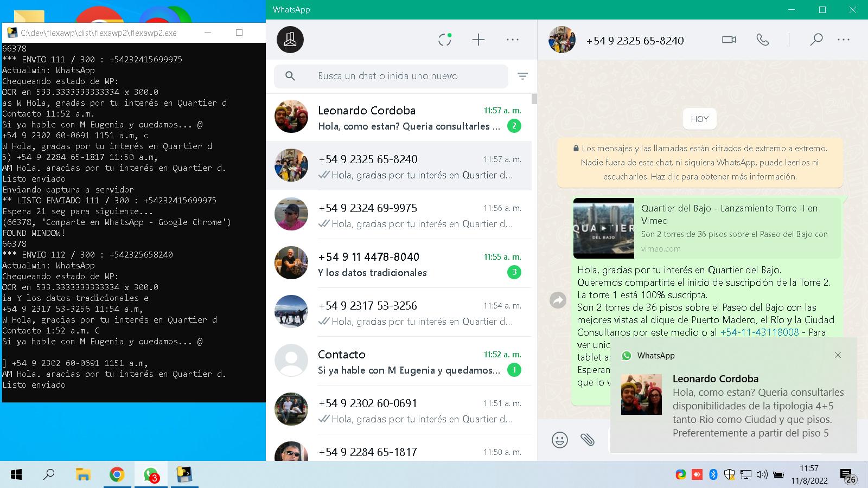868x488 pixels.
Task: Open the +54 9 2324 69-9975 chat
Action: tap(399, 215)
